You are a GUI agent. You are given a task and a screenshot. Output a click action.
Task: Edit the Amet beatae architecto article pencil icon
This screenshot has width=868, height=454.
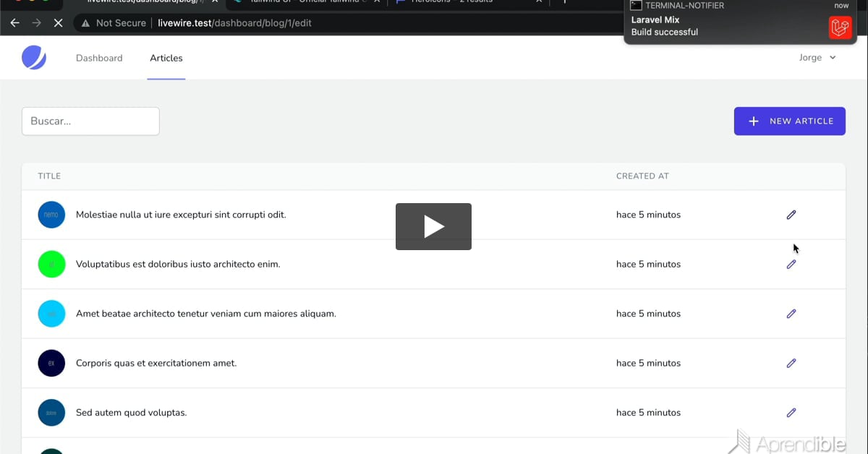click(x=791, y=314)
